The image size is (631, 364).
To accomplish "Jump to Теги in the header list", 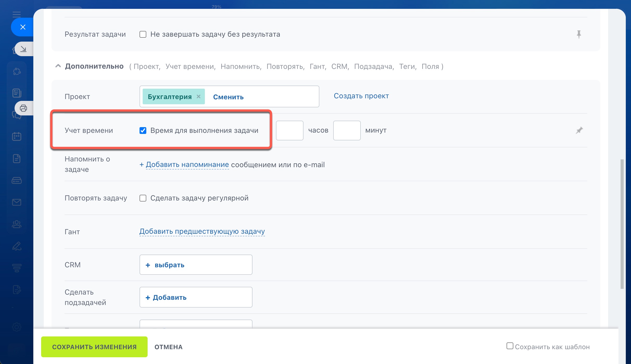I will [x=408, y=67].
